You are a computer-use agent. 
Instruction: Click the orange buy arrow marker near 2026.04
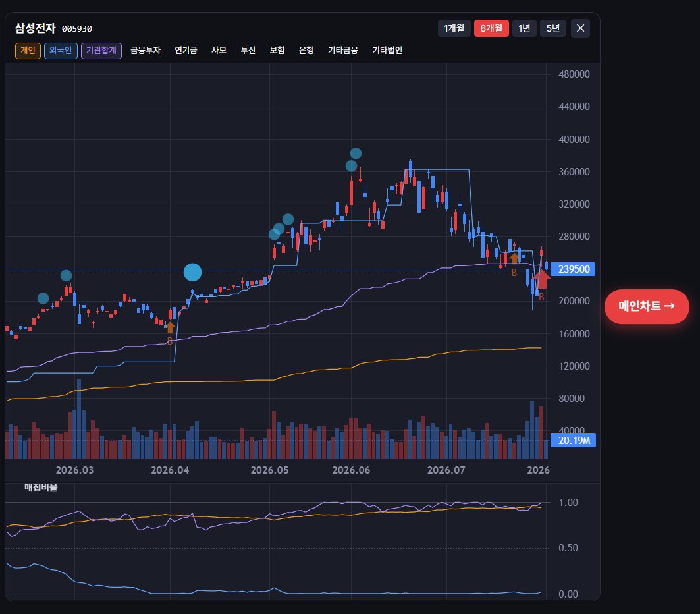pyautogui.click(x=170, y=327)
